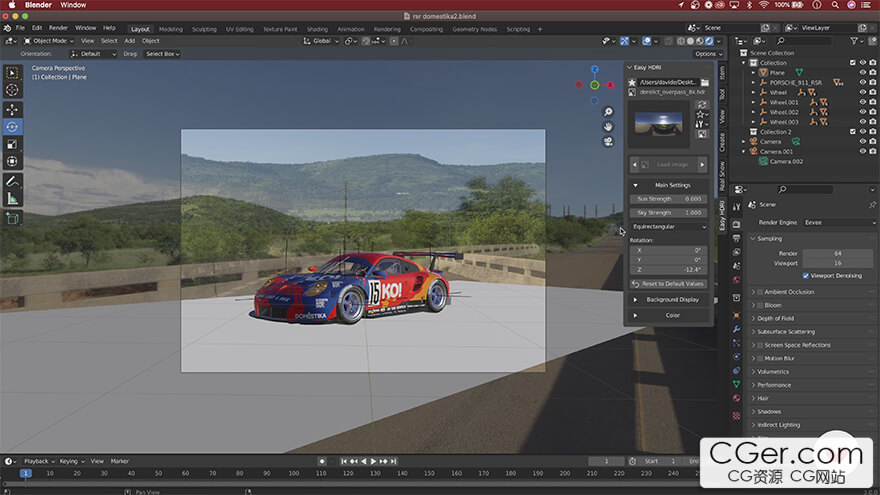Select the Add Cube tool
Viewport: 880px width, 495px height.
pyautogui.click(x=12, y=218)
